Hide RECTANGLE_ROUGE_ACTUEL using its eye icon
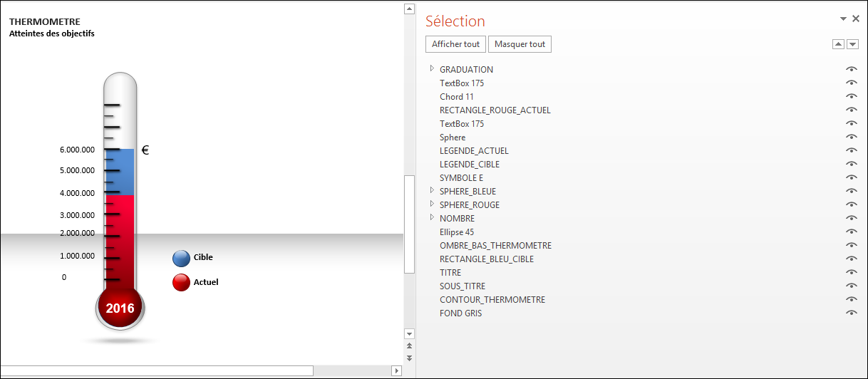Image resolution: width=868 pixels, height=379 pixels. click(x=851, y=110)
